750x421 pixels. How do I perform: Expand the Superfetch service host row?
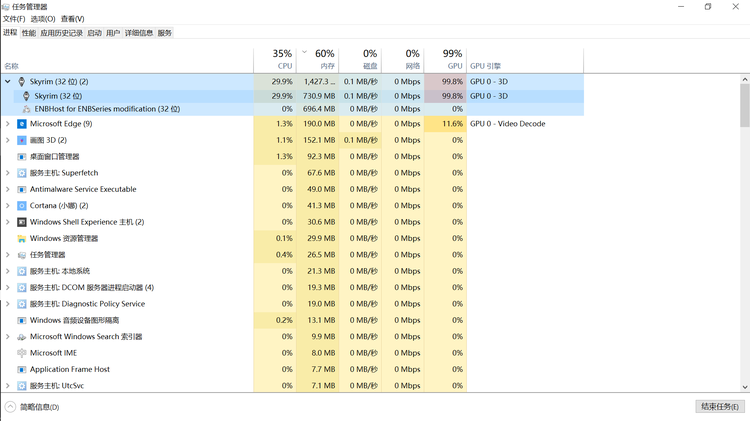coord(8,173)
